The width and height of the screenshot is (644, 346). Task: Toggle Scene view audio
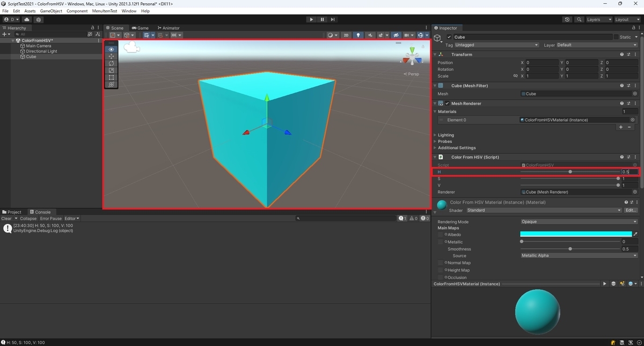pos(370,35)
